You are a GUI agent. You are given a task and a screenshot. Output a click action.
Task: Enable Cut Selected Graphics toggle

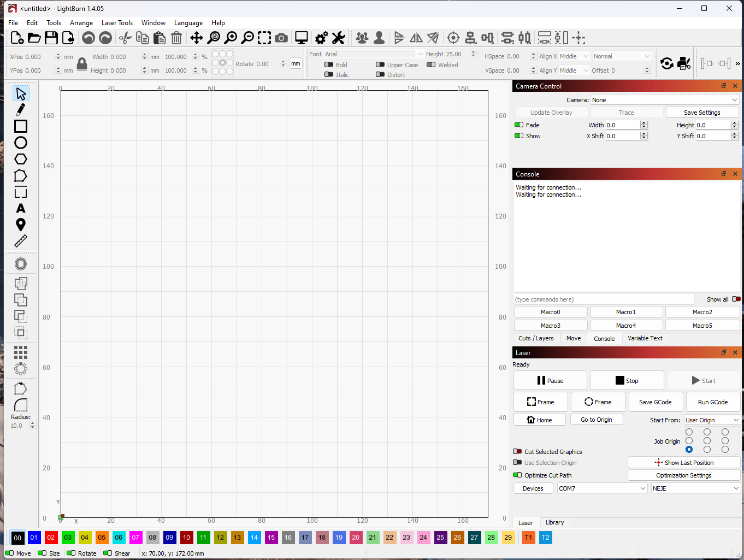coord(517,452)
